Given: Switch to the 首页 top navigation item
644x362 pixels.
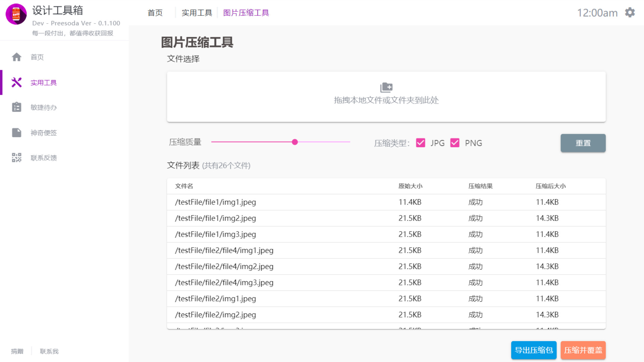Looking at the screenshot, I should (155, 12).
